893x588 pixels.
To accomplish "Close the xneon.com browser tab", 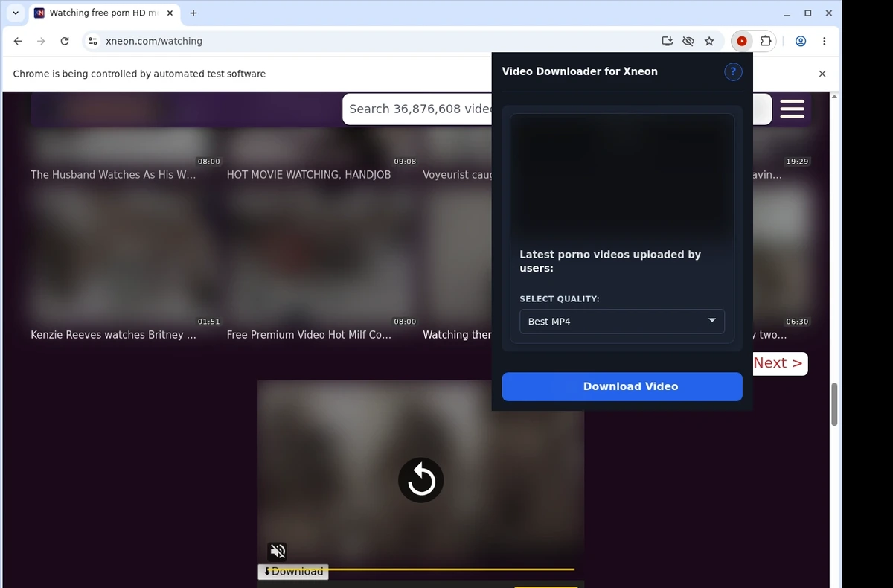I will [170, 13].
